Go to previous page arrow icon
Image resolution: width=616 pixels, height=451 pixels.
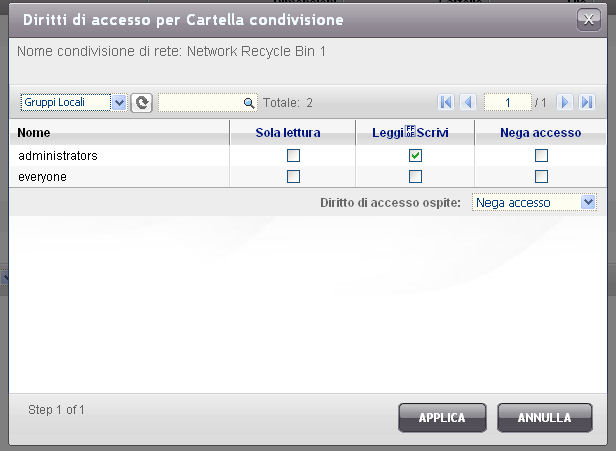pos(467,102)
